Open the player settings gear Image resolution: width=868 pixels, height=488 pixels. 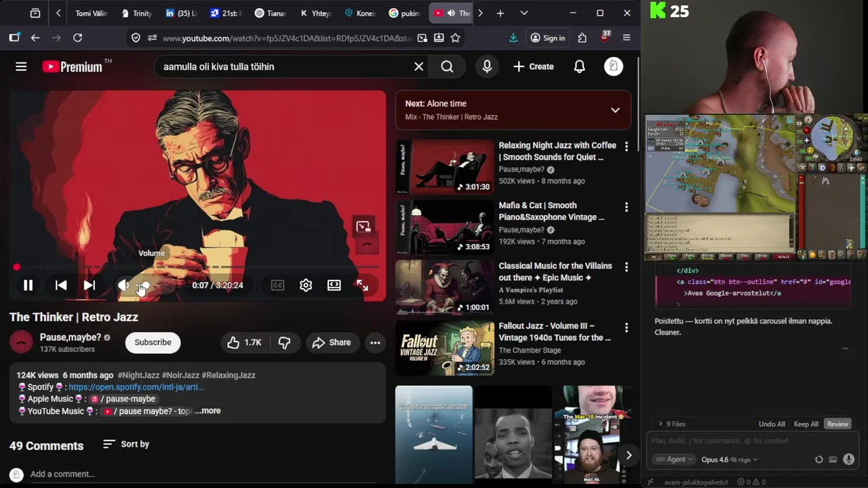coord(306,285)
